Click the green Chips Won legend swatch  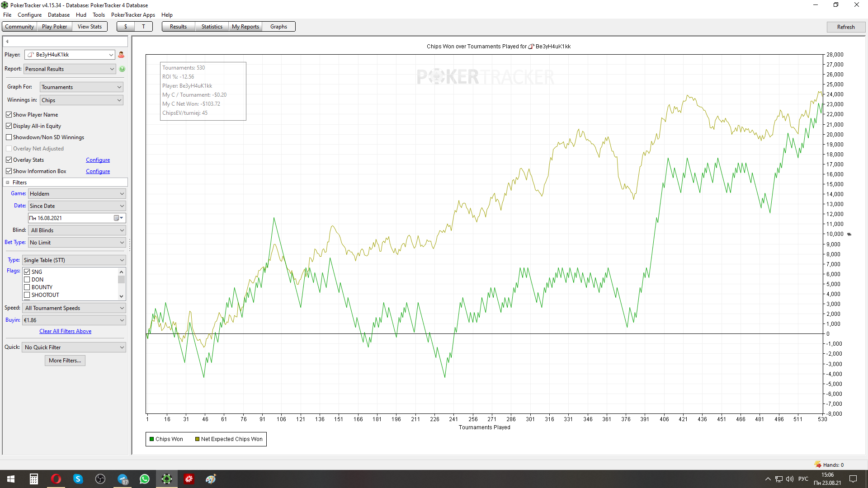click(152, 439)
